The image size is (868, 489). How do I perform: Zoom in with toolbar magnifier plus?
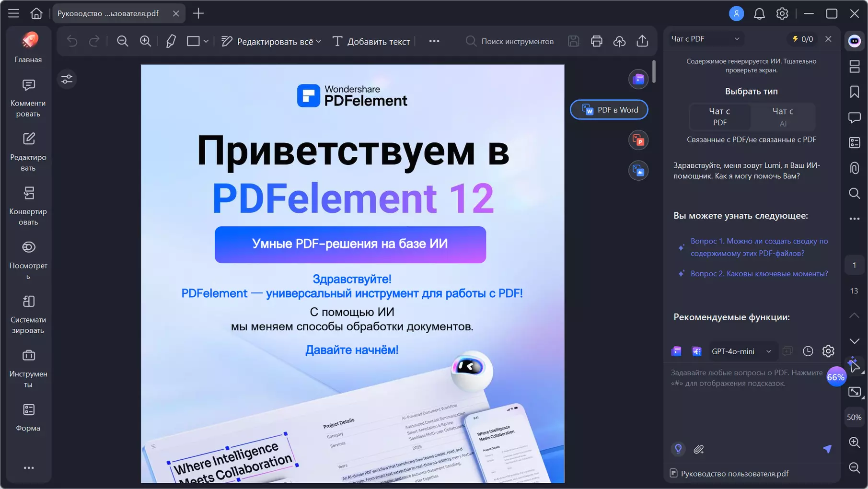tap(146, 41)
